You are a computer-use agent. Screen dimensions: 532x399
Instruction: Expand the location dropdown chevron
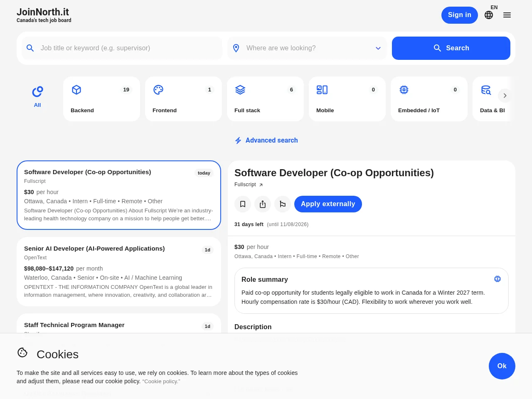[x=378, y=48]
